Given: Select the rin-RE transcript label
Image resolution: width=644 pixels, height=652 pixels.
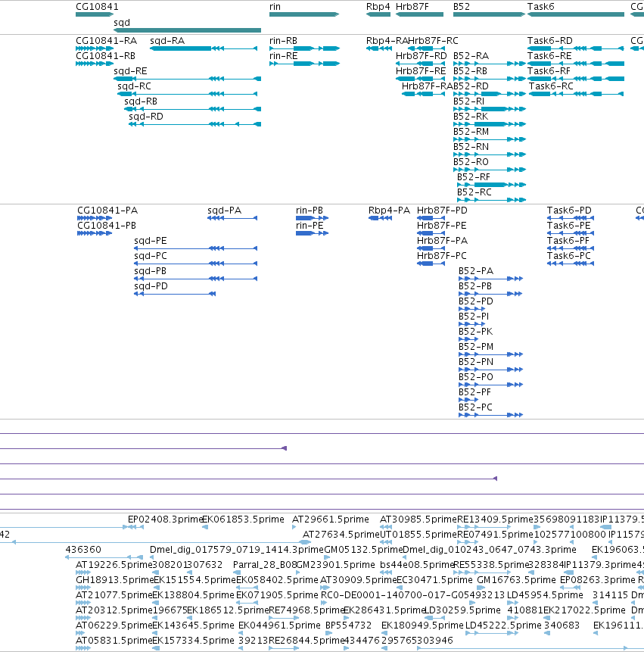Looking at the screenshot, I should point(283,56).
